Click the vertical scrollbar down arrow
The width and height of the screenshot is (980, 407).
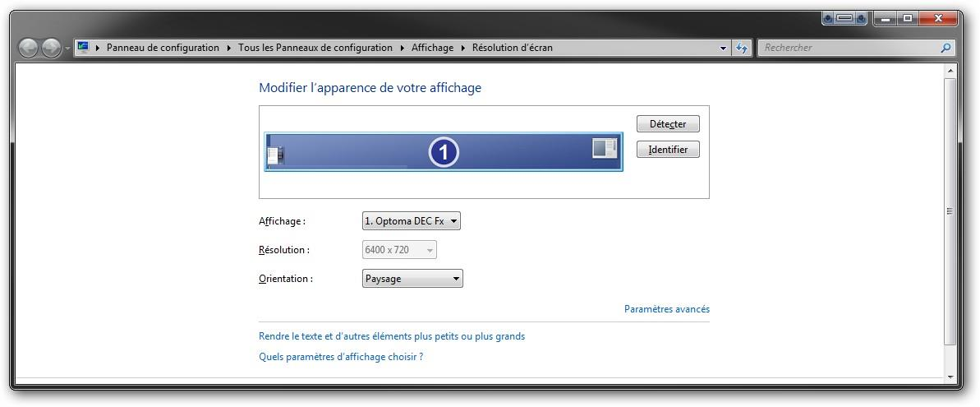[950, 377]
